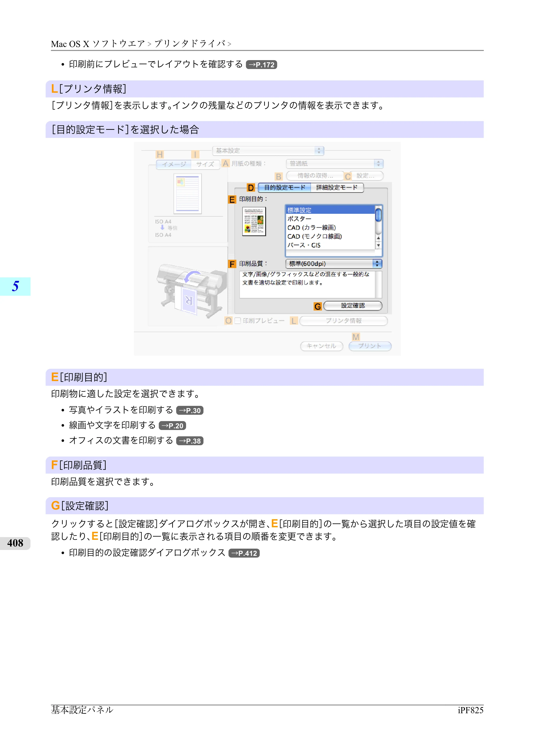This screenshot has height=756, width=535.
Task: Click the print quality description text box
Action: pos(311,285)
